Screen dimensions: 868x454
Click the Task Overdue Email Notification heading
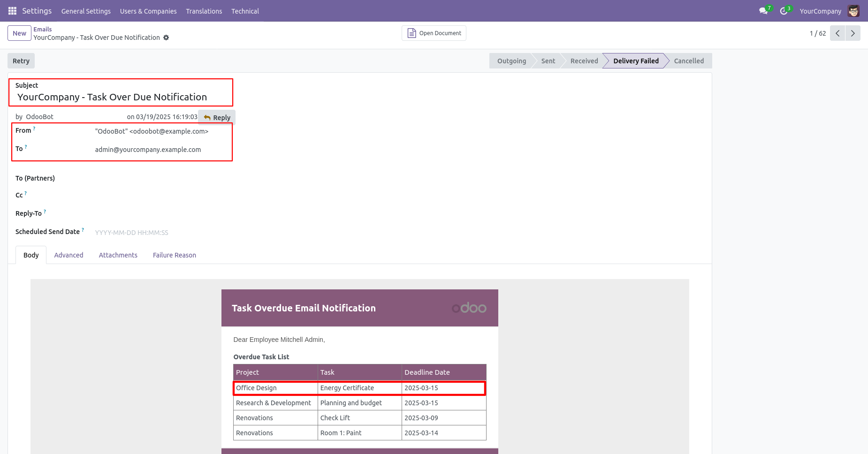304,308
